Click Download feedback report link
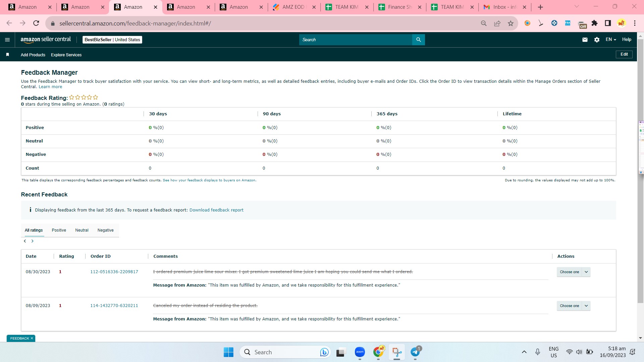 click(216, 210)
